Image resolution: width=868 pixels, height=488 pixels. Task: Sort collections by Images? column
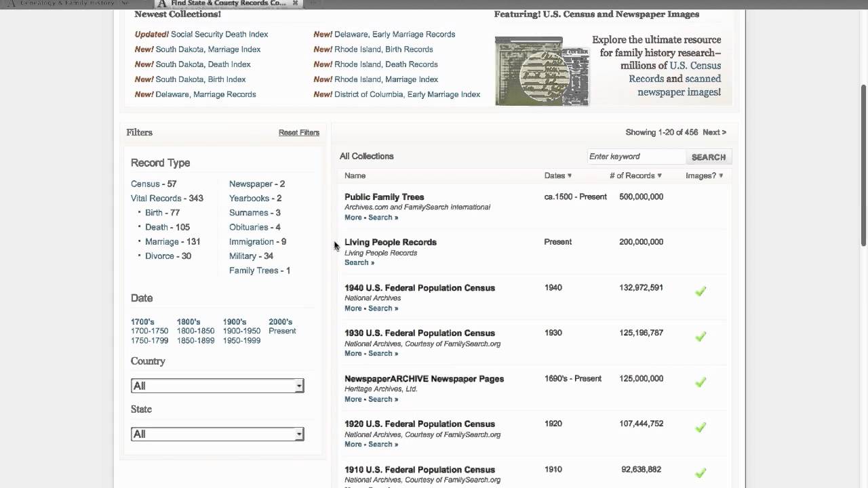[704, 176]
